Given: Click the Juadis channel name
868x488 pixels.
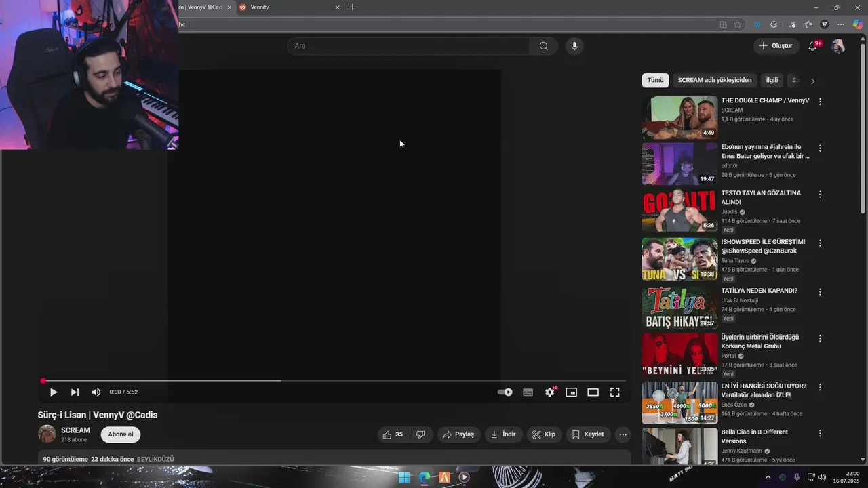Looking at the screenshot, I should [x=729, y=212].
